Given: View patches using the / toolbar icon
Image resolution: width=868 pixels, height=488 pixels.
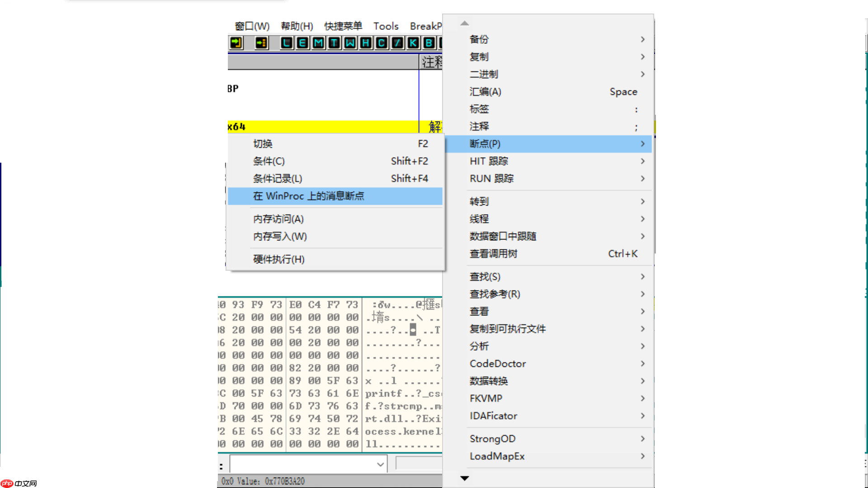Looking at the screenshot, I should (x=397, y=42).
